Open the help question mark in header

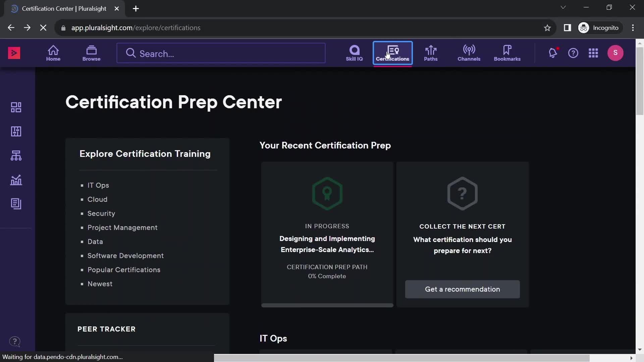pyautogui.click(x=573, y=53)
